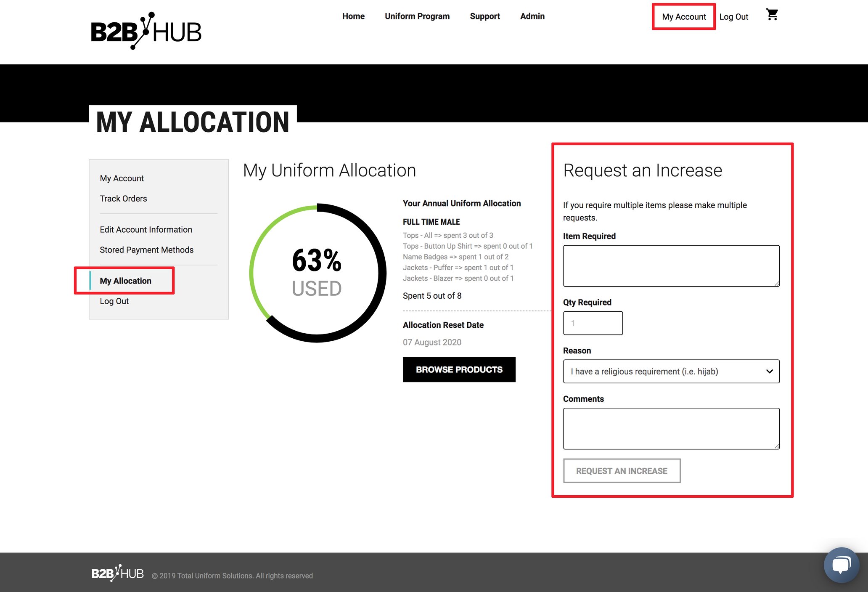Screen dimensions: 868x592
Task: Select My Allocation sidebar item
Action: click(125, 281)
